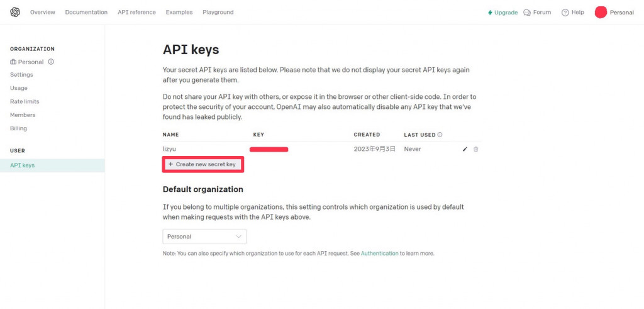Click Create new secret key button
Image resolution: width=644 pixels, height=309 pixels.
click(203, 164)
